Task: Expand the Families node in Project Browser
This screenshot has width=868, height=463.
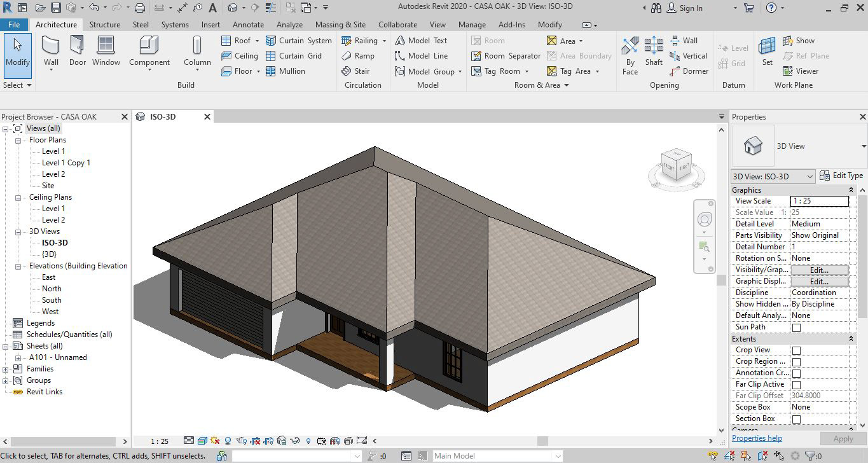Action: tap(6, 369)
